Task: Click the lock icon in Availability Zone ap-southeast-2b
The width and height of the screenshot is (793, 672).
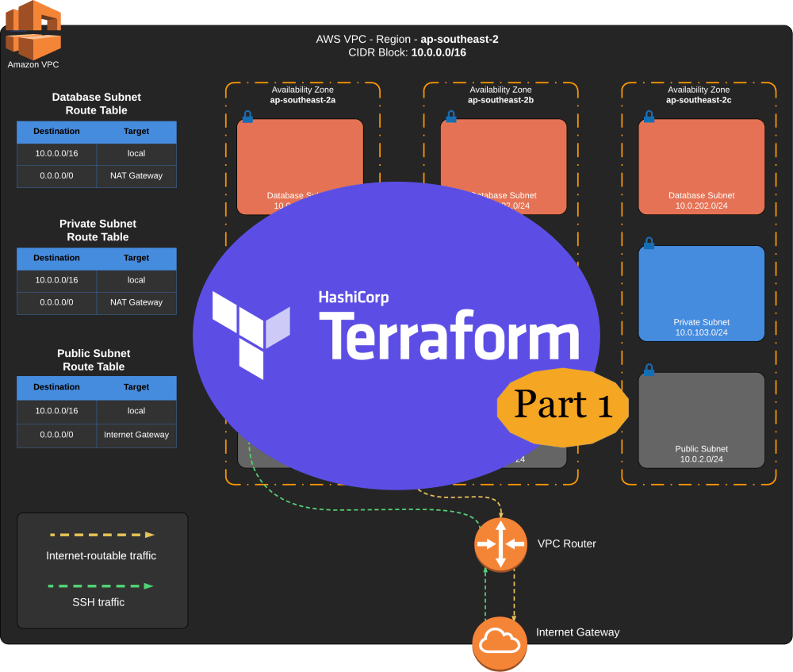Action: pos(450,116)
